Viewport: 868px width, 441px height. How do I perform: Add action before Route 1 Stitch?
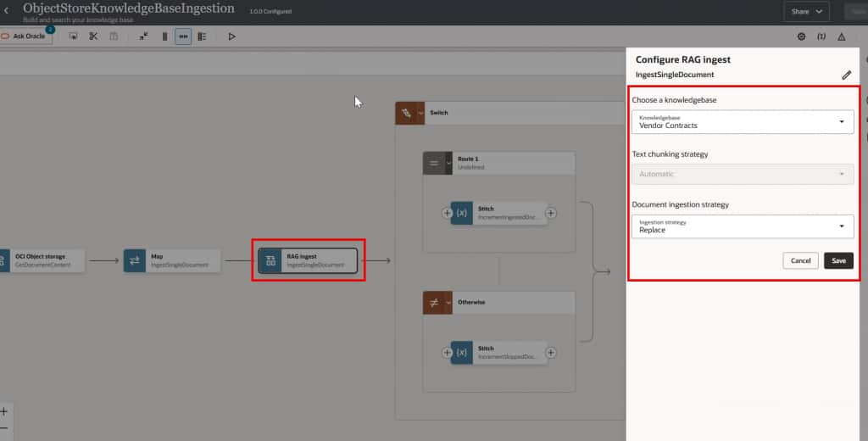point(447,213)
